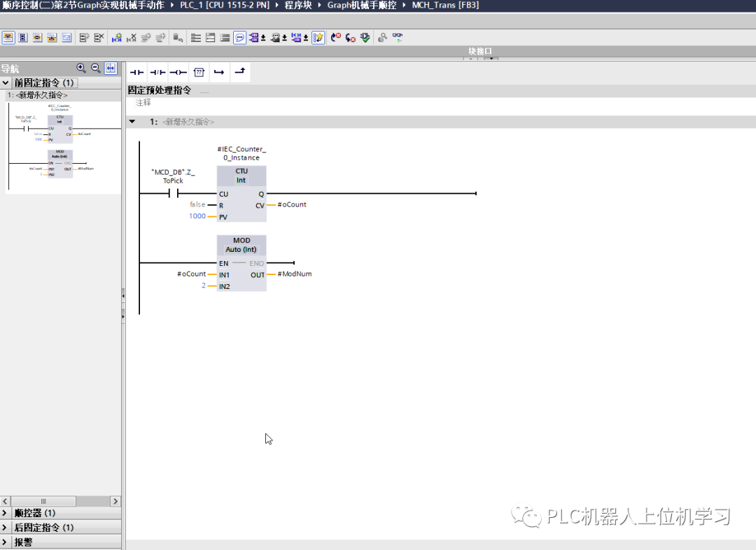
Task: Insert an empty box instruction
Action: tap(198, 72)
